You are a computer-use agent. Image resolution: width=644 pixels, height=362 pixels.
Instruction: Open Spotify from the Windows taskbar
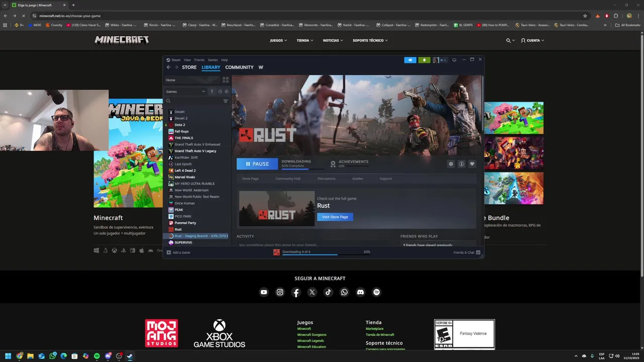97,356
